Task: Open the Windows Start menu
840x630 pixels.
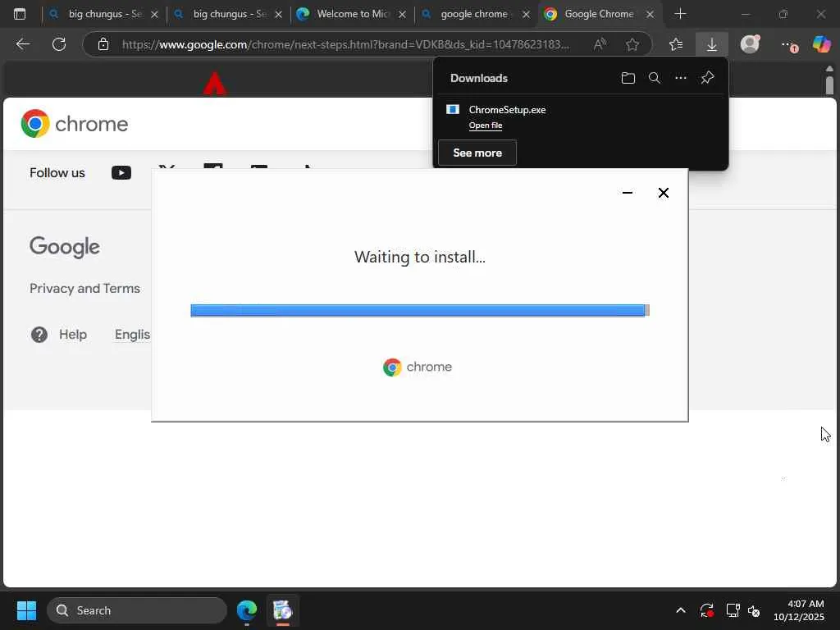Action: click(26, 610)
